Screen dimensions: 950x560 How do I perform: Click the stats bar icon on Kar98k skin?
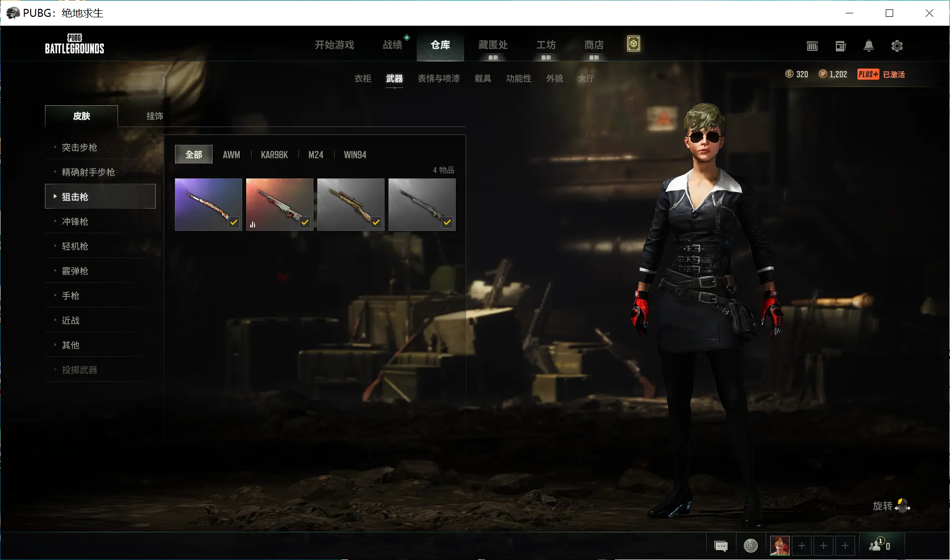coord(253,224)
